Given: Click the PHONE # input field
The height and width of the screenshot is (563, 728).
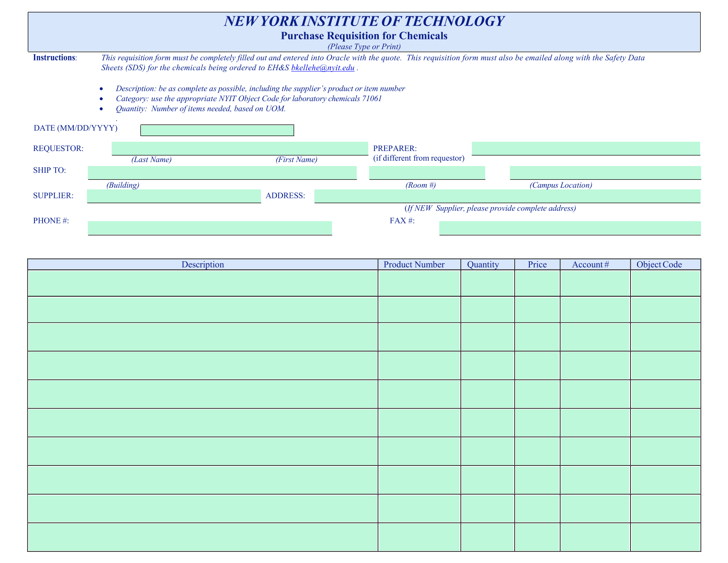Looking at the screenshot, I should 210,228.
